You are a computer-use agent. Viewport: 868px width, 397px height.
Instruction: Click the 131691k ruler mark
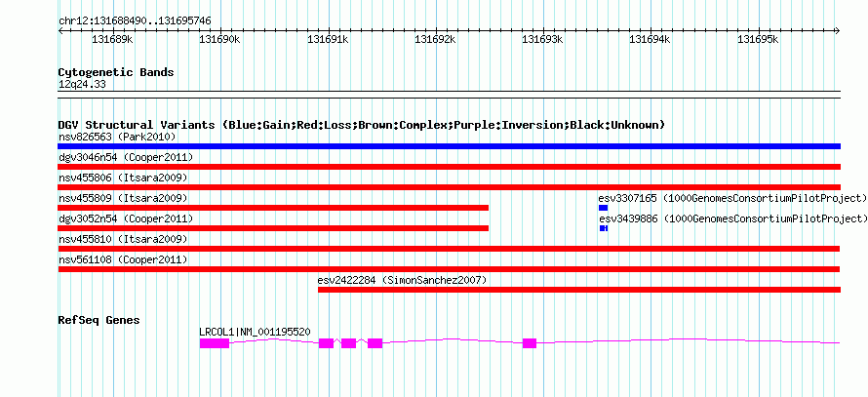click(328, 39)
